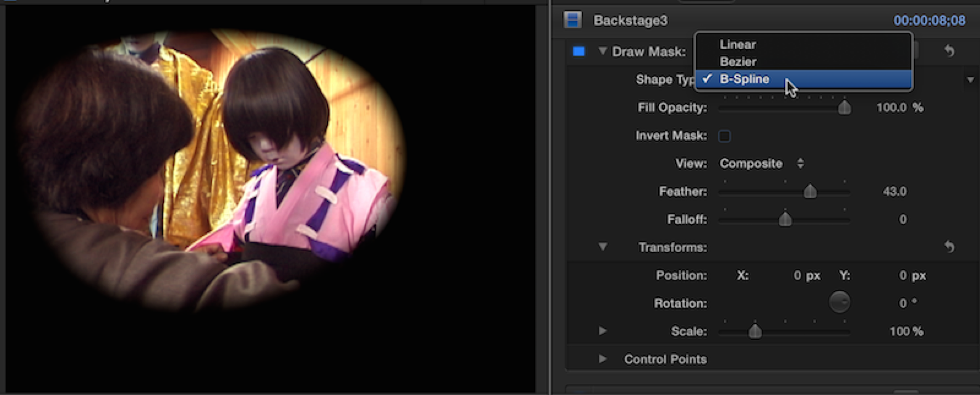
Task: Select Bezier from the shape type menu
Action: tap(738, 62)
